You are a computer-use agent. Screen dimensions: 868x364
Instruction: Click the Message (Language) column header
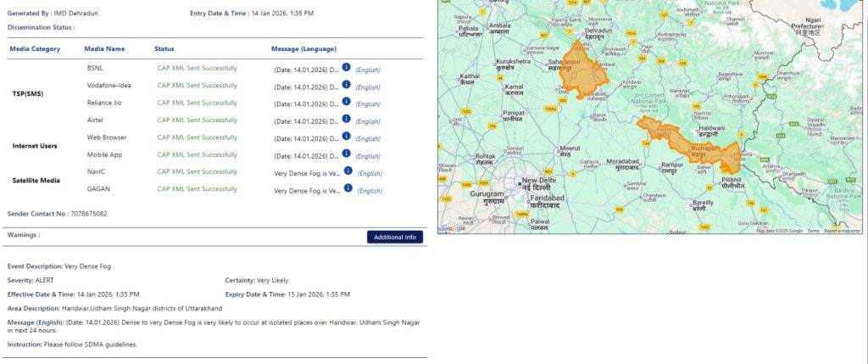tap(303, 48)
